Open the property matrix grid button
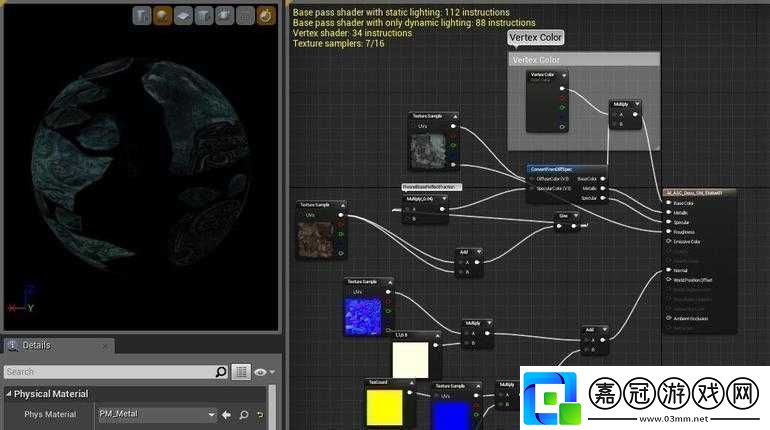Image resolution: width=770 pixels, height=430 pixels. pos(241,372)
